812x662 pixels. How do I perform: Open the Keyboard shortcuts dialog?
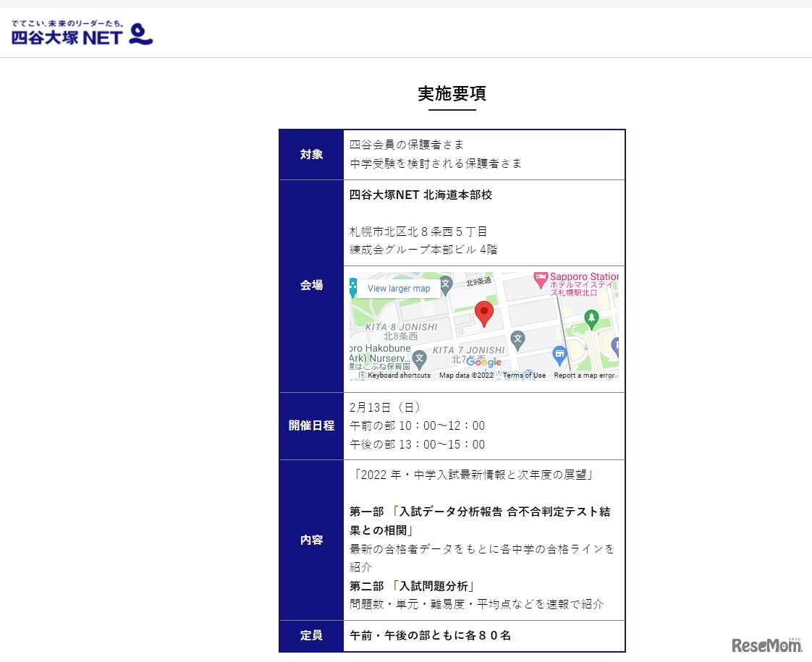click(x=398, y=375)
